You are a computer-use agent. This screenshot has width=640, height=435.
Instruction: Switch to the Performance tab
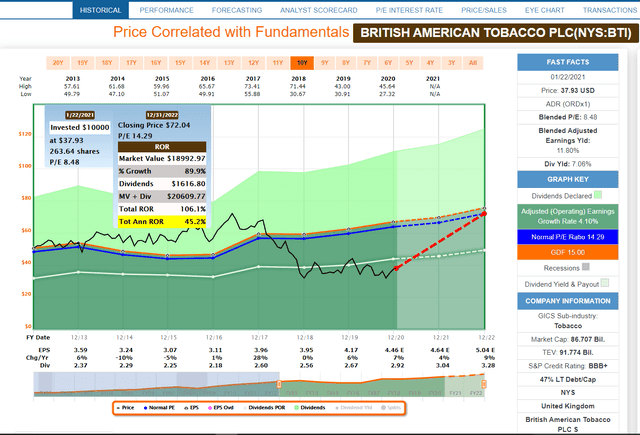point(166,10)
